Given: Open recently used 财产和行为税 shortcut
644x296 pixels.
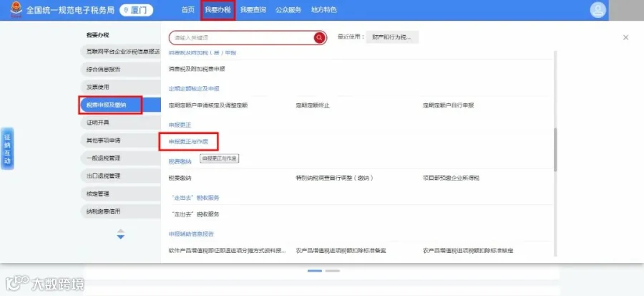Looking at the screenshot, I should click(392, 37).
